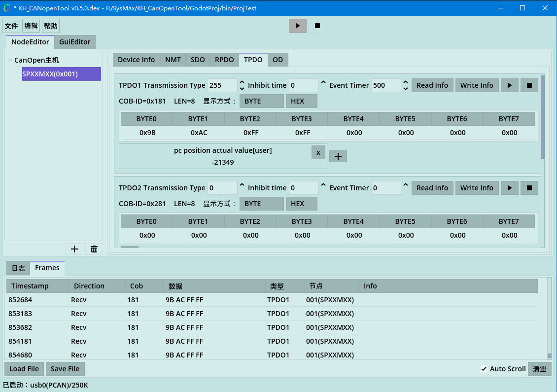Switch to the RPDO tab

[224, 60]
